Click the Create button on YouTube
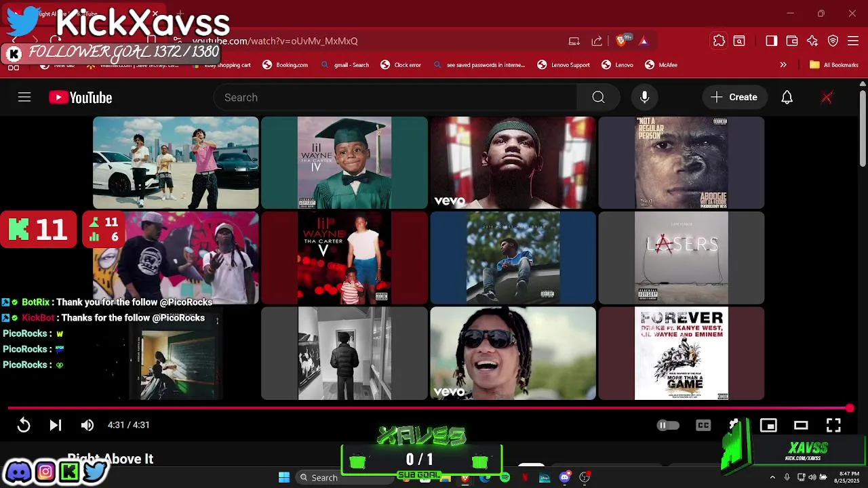Image resolution: width=868 pixels, height=488 pixels. pos(734,98)
